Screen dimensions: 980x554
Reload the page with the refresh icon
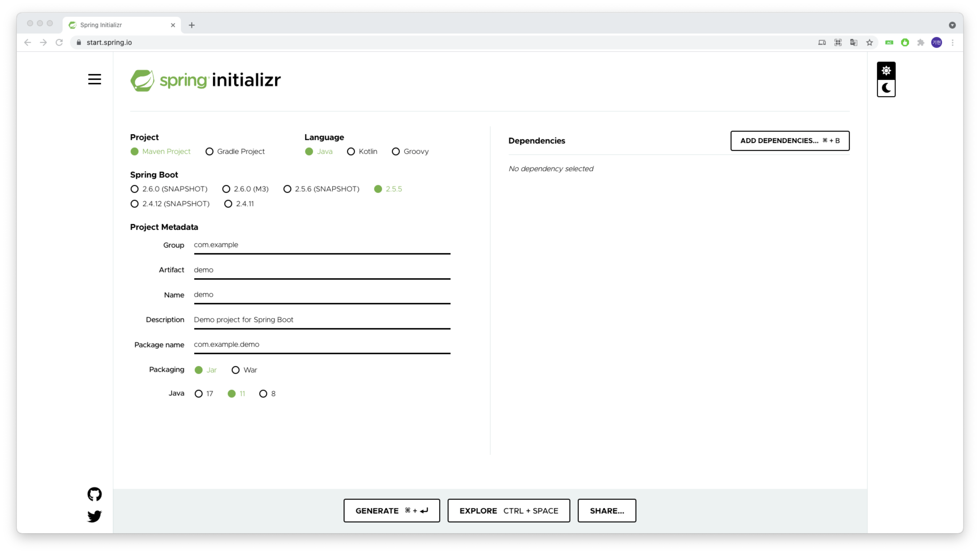pyautogui.click(x=59, y=42)
